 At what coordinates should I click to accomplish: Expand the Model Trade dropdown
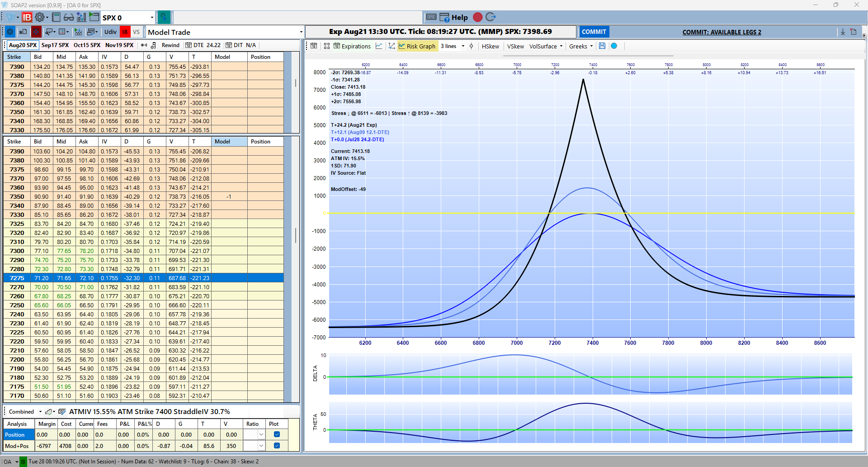tap(301, 32)
